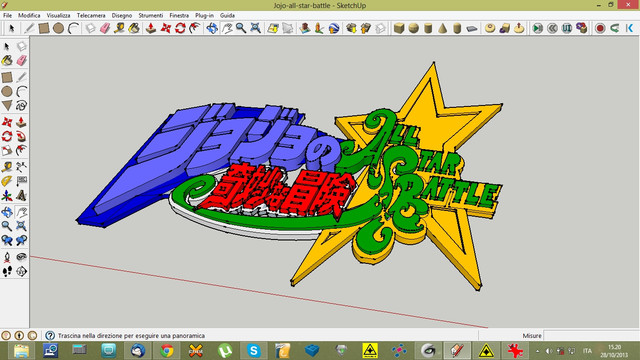The height and width of the screenshot is (360, 640).
Task: Open uTorrent from the taskbar
Action: tap(224, 351)
